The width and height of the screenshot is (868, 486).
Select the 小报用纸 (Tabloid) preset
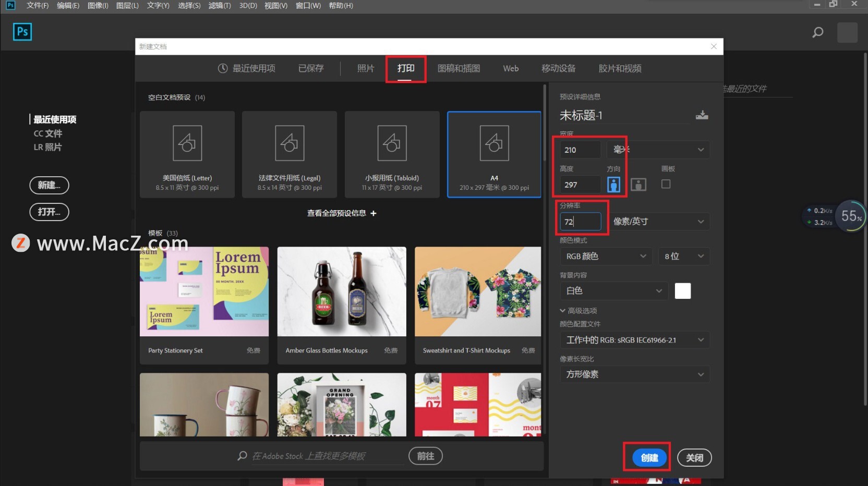tap(392, 154)
